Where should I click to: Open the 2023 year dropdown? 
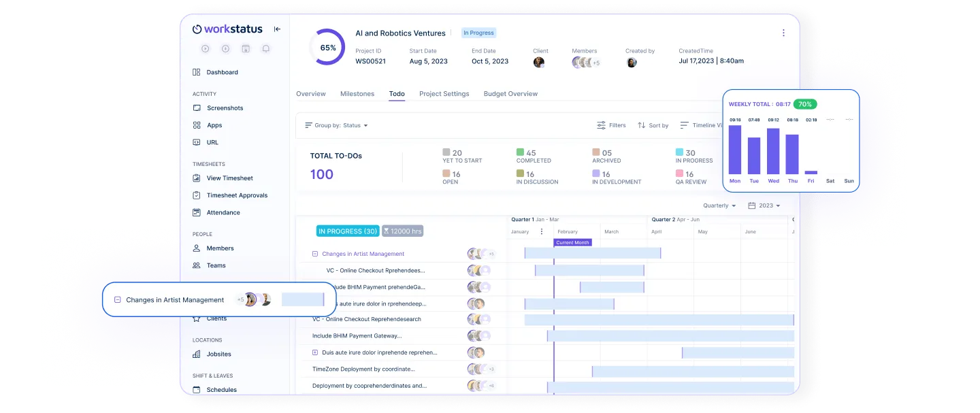tap(764, 205)
